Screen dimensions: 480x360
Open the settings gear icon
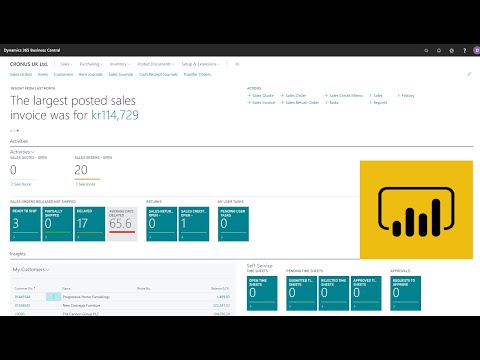(452, 51)
